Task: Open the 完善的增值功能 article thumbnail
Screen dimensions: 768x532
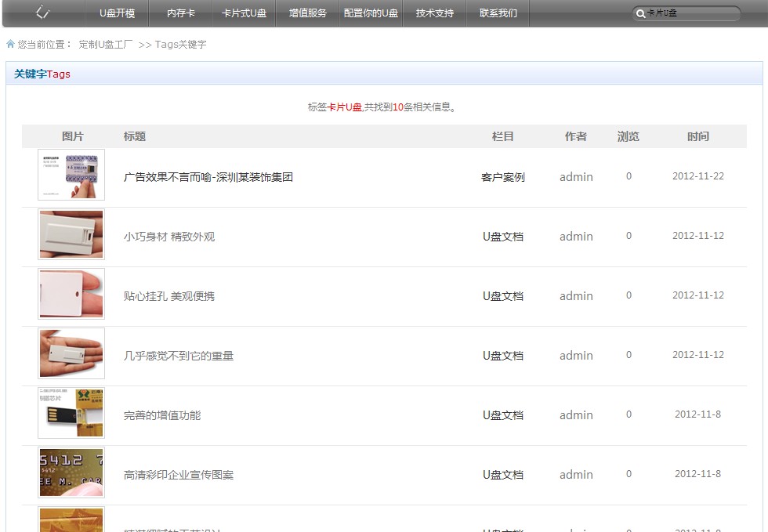Action: pyautogui.click(x=71, y=413)
